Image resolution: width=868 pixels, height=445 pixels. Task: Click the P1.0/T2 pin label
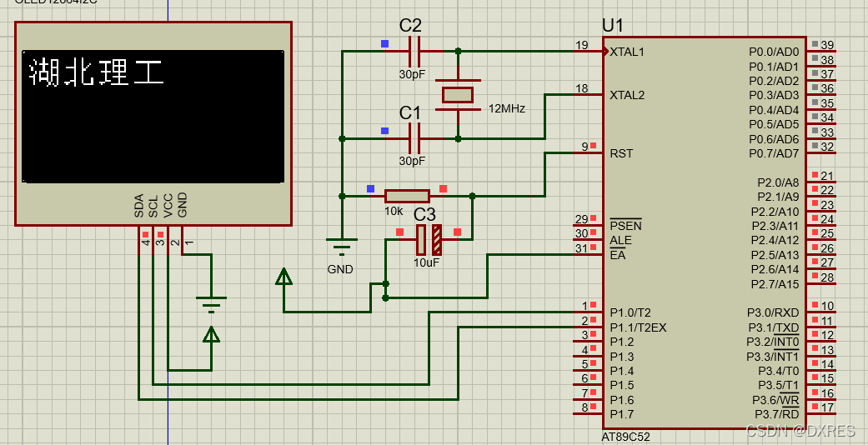[630, 312]
